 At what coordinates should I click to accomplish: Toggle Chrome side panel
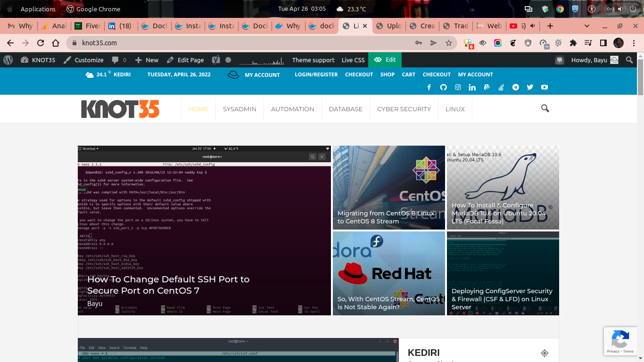603,43
